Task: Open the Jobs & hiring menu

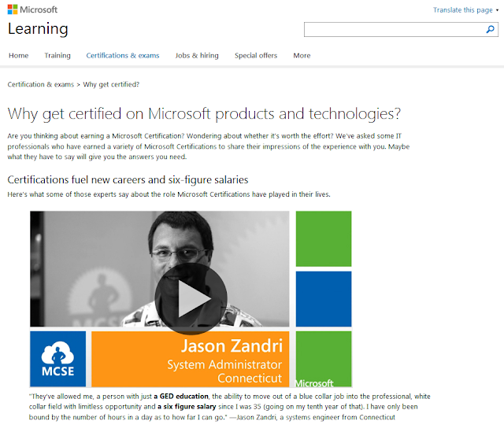Action: 197,56
